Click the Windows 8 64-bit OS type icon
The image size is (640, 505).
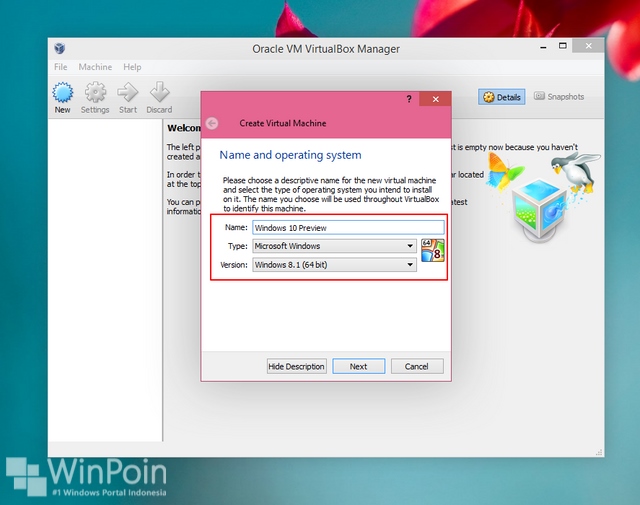point(433,250)
